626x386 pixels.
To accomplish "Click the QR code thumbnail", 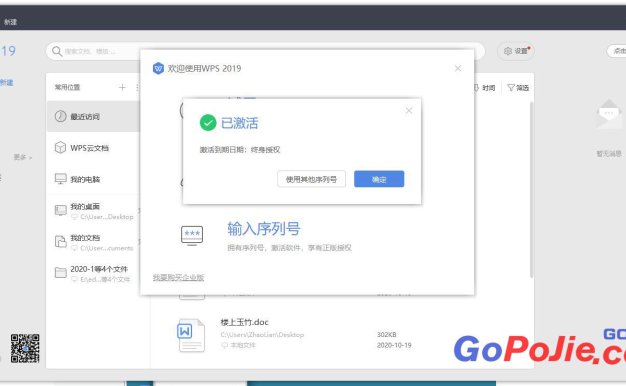I will pos(25,348).
